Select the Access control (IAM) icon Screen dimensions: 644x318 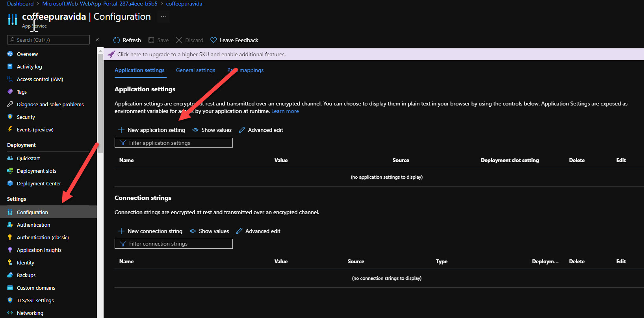pos(10,79)
